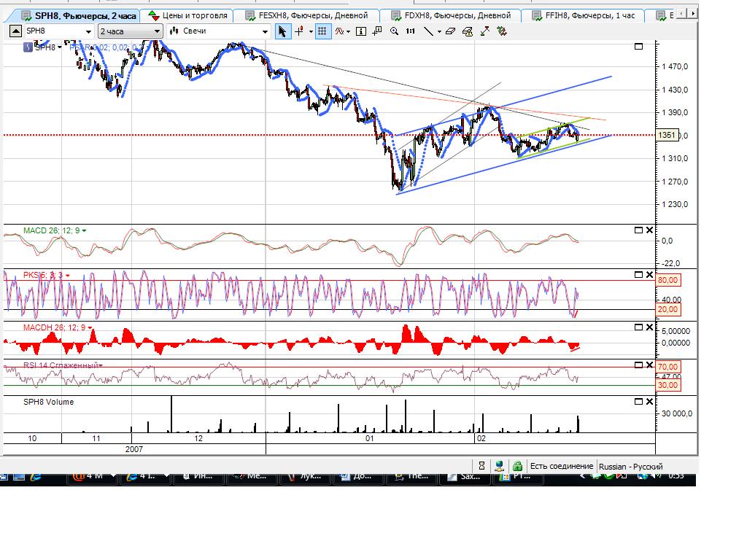
Task: Select the trend line drawing tool
Action: point(428,31)
